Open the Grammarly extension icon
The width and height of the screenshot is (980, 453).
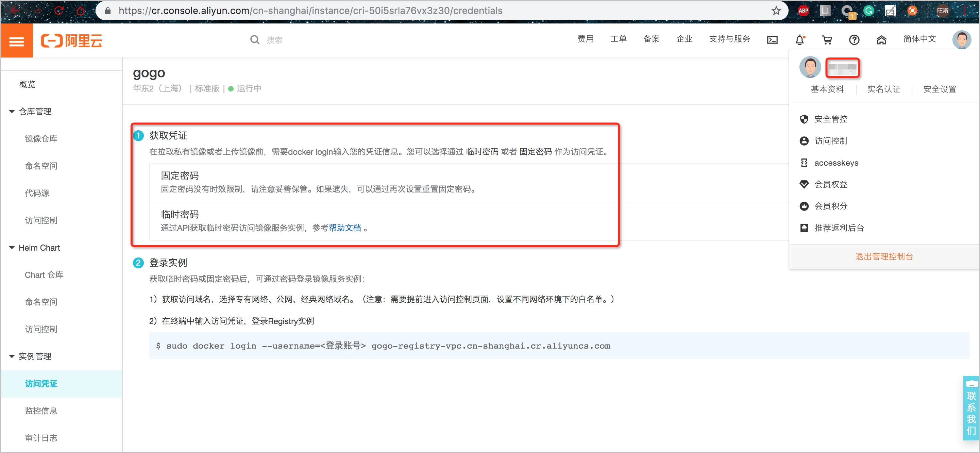[868, 11]
